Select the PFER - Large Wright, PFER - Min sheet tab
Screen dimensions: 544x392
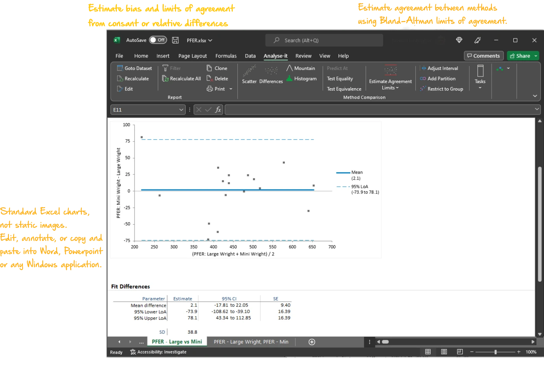[251, 342]
